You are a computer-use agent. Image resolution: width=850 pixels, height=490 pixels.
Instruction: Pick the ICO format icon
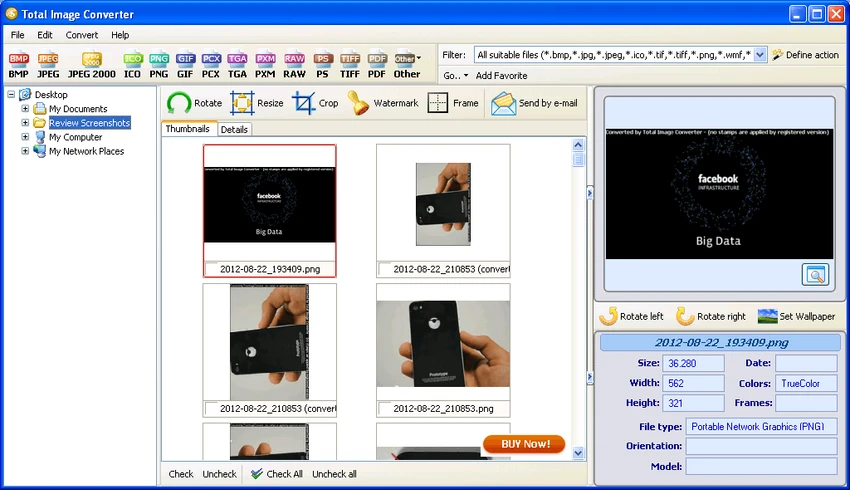coord(132,65)
